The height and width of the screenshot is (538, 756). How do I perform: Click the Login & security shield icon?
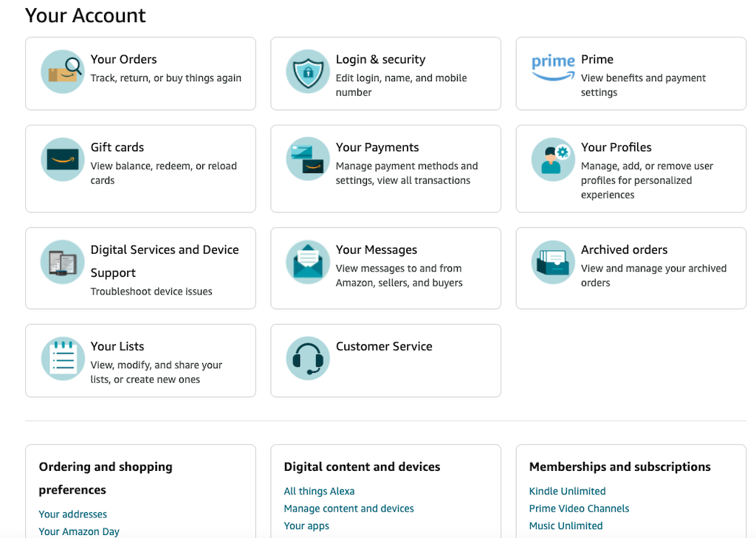pyautogui.click(x=308, y=72)
